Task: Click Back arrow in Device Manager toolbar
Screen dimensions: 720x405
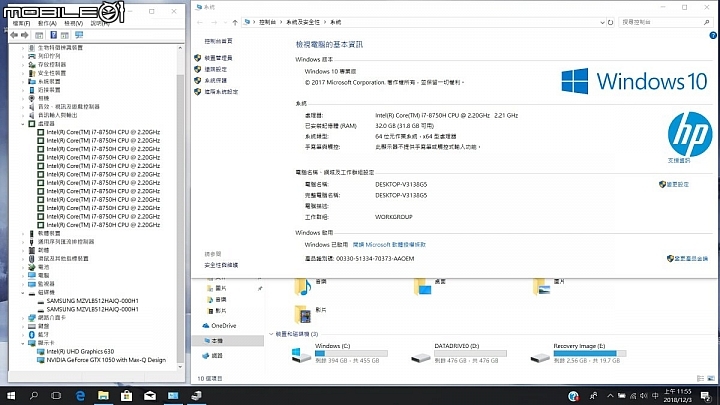Action: (14, 35)
